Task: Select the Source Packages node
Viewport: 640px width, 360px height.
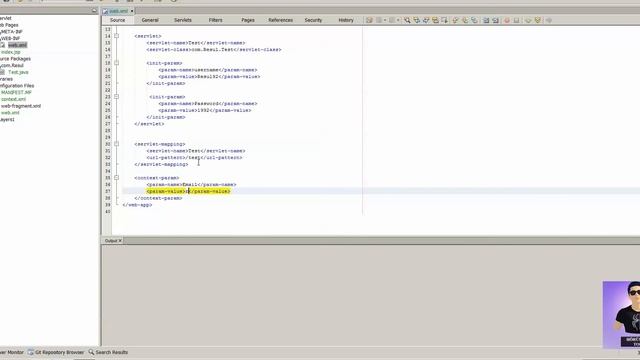Action: point(15,58)
